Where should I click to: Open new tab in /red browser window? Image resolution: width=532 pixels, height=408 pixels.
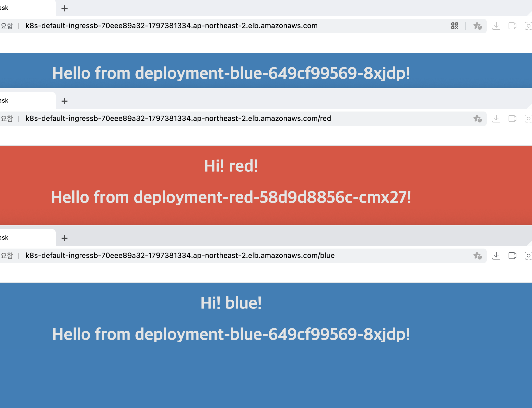pyautogui.click(x=65, y=101)
